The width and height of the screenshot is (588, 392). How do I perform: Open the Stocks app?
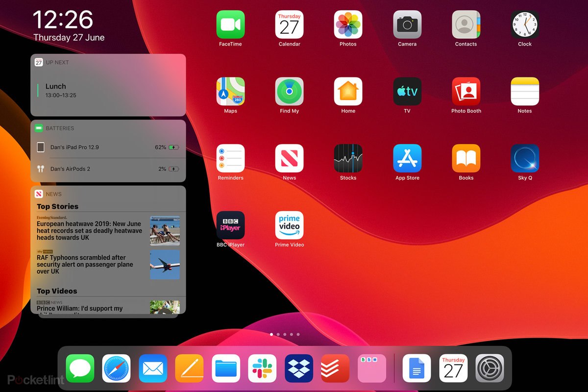348,158
